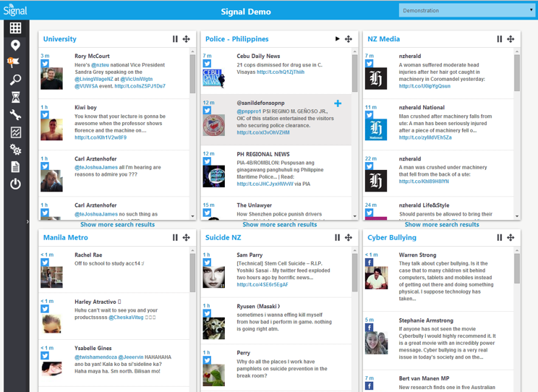
Task: Click the PH REGIONAL NEWS author name
Action: pos(263,155)
